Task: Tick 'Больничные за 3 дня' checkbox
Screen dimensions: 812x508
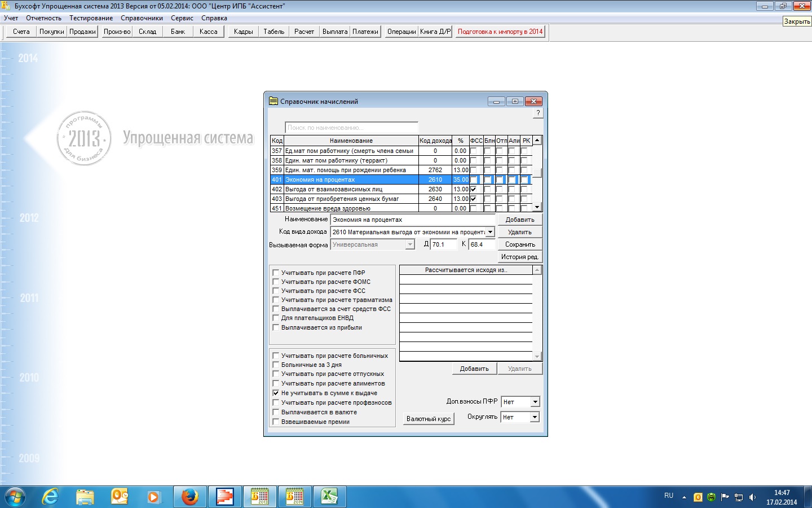Action: pos(276,365)
